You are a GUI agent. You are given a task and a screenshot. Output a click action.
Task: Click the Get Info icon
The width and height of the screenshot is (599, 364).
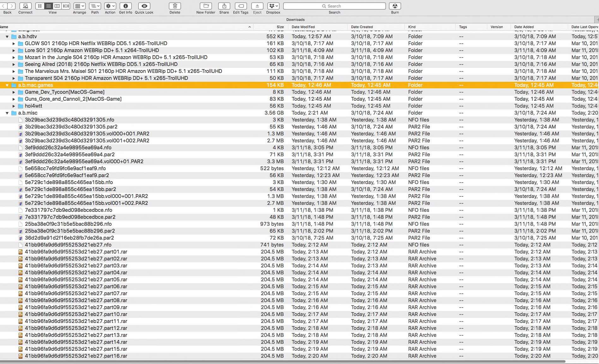click(125, 6)
